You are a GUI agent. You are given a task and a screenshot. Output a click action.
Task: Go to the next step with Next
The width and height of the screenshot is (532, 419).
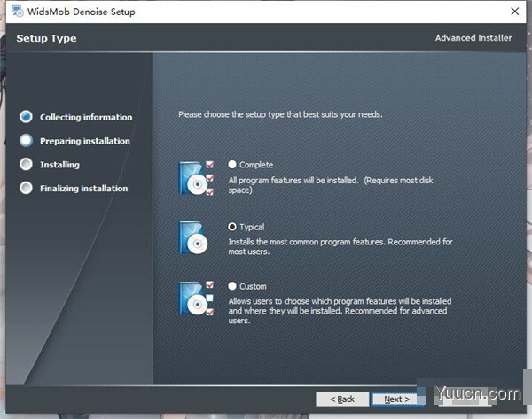(397, 399)
